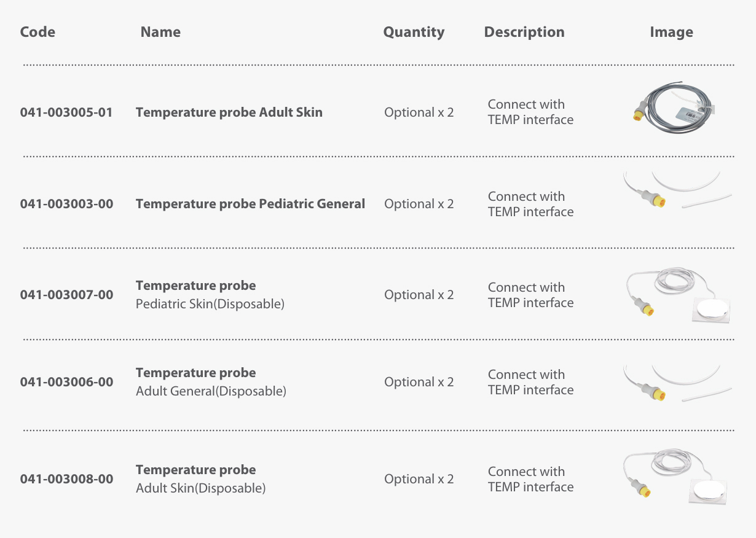This screenshot has height=538, width=756.
Task: Click Pediatric Skin(Disposable) subtitle text
Action: click(x=210, y=304)
